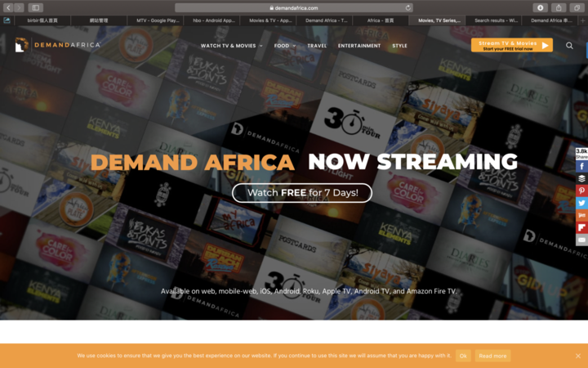This screenshot has height=368, width=588.
Task: Expand the Watch TV & Movies menu
Action: 231,46
